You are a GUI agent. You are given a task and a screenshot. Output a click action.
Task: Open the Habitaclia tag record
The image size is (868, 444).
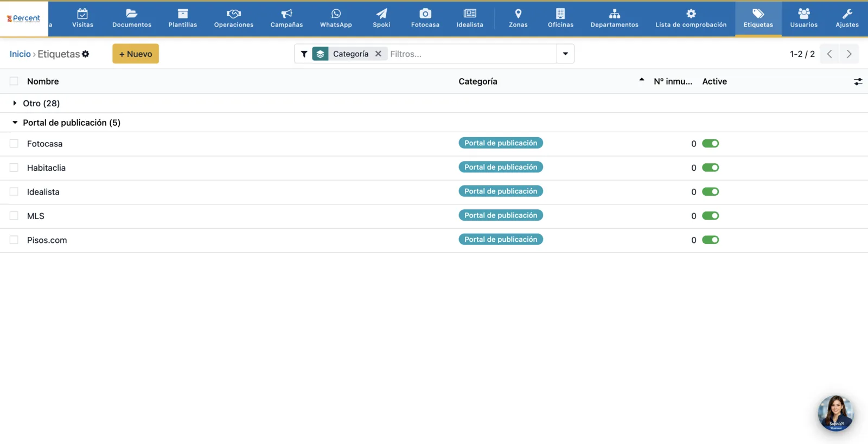(x=46, y=168)
